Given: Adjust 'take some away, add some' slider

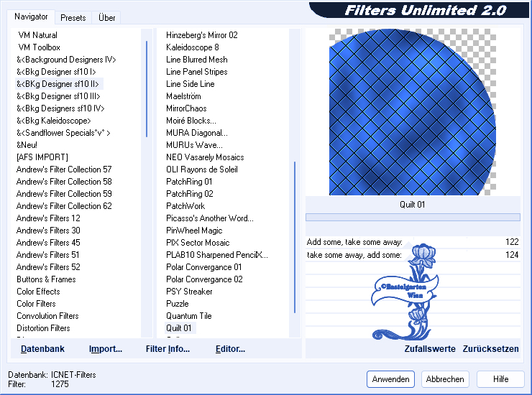Looking at the screenshot, I should (x=413, y=255).
